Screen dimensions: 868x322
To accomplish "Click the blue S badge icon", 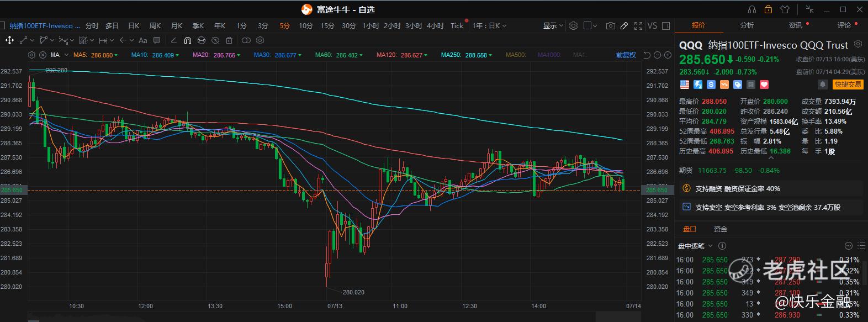I will coord(711,85).
